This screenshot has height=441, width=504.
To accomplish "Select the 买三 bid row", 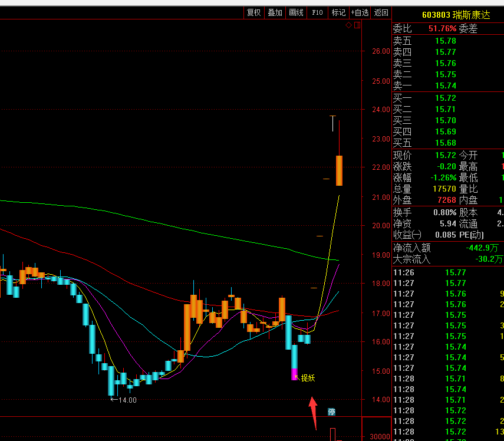I will pyautogui.click(x=448, y=120).
